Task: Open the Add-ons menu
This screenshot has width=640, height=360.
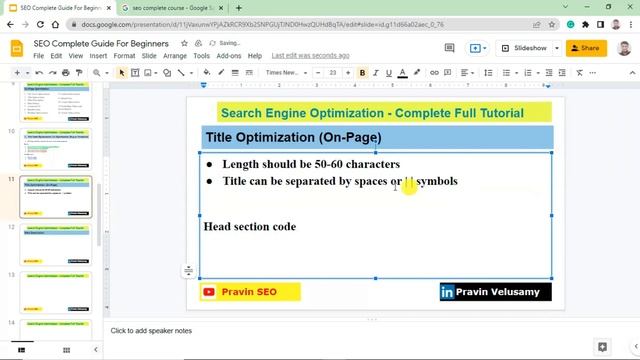Action: (x=229, y=56)
